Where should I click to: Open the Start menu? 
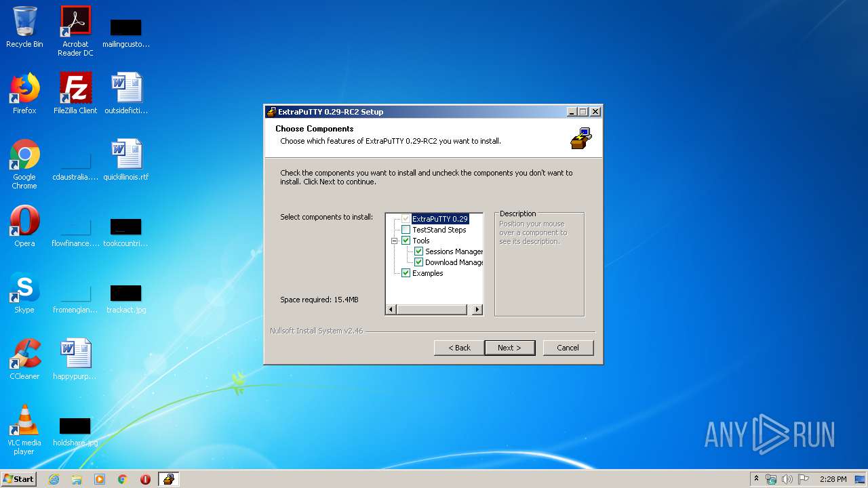click(18, 479)
